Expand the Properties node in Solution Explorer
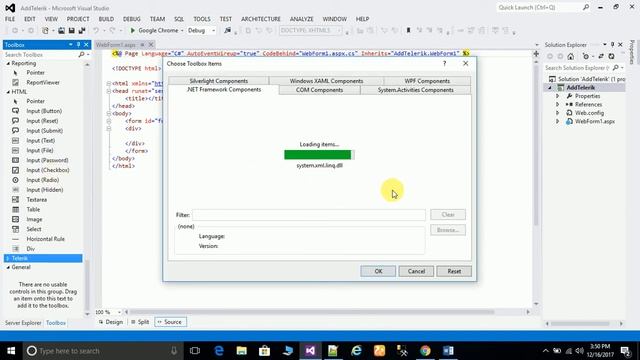The width and height of the screenshot is (640, 360). click(x=558, y=96)
